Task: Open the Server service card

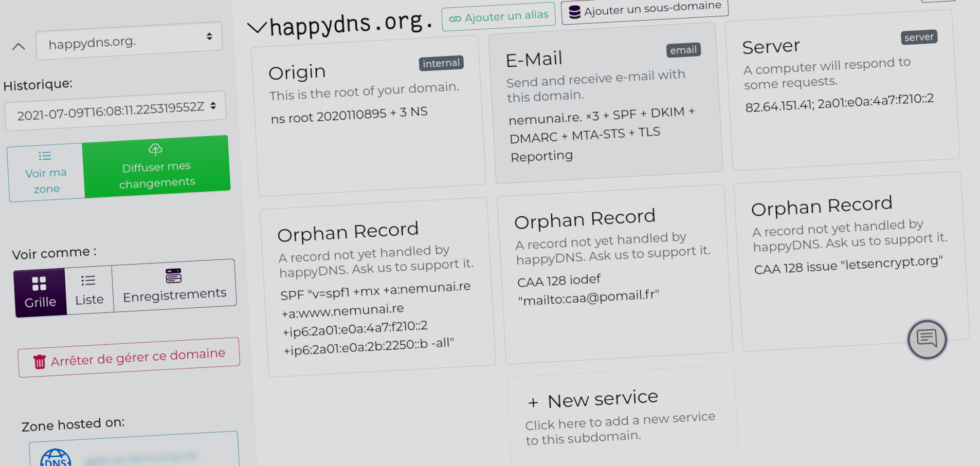Action: (x=842, y=90)
